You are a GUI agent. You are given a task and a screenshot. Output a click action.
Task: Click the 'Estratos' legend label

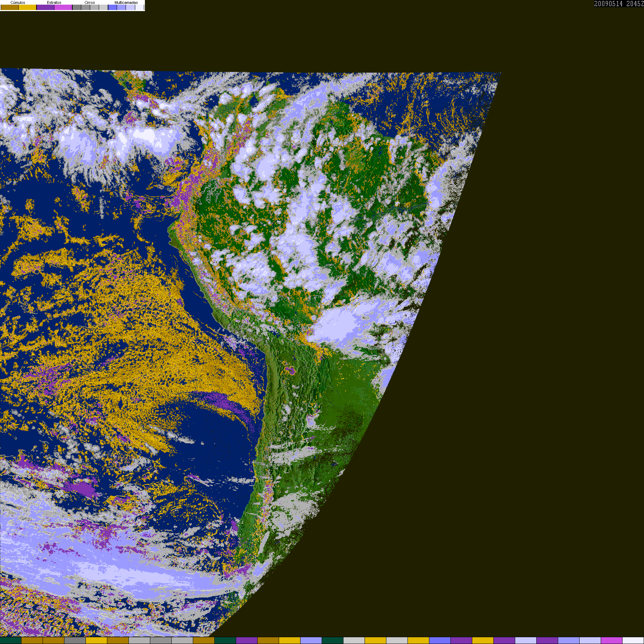54,3
